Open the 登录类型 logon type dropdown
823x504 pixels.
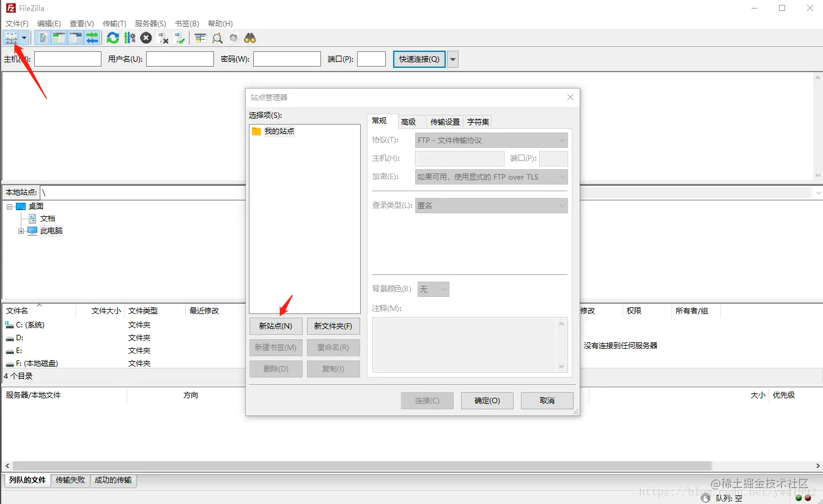(x=563, y=206)
